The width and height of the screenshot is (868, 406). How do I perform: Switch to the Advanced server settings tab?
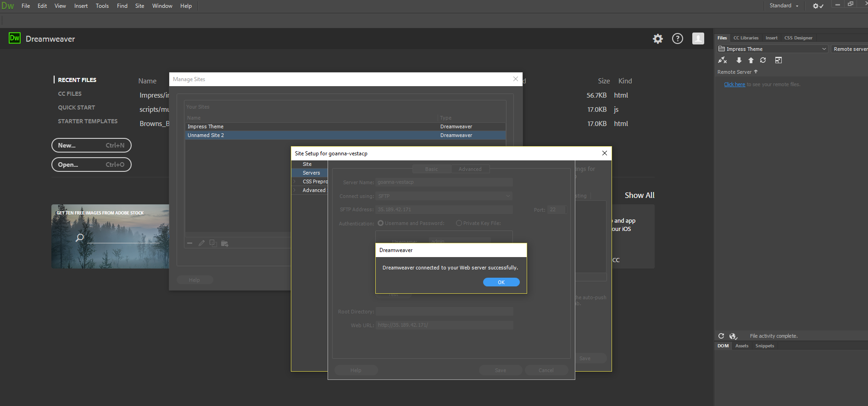click(470, 169)
